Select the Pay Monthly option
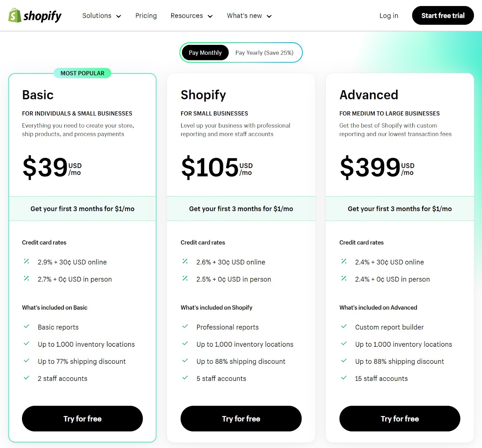 pyautogui.click(x=205, y=52)
